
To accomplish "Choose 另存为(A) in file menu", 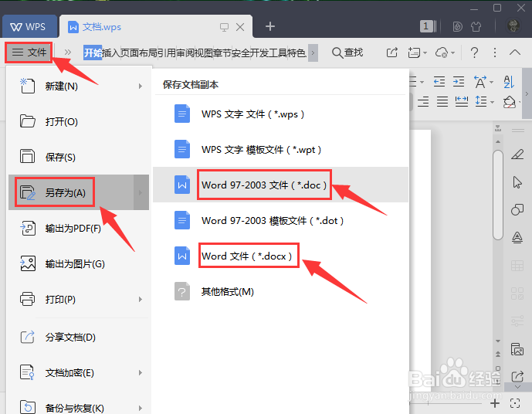I will point(79,192).
